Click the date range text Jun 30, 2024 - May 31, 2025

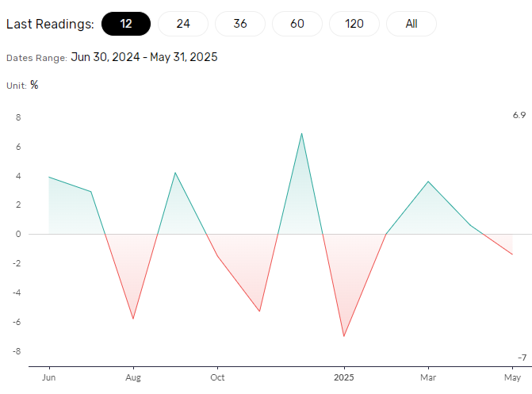click(144, 57)
